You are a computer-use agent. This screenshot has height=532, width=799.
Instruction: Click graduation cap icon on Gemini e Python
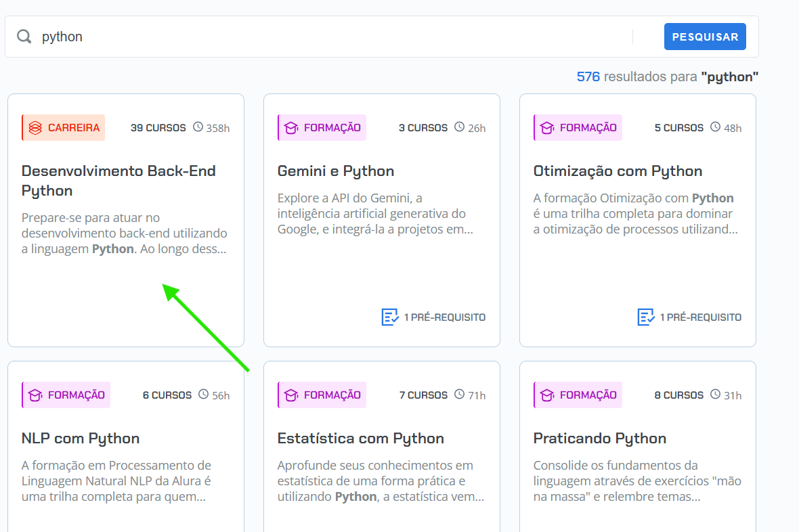point(291,128)
